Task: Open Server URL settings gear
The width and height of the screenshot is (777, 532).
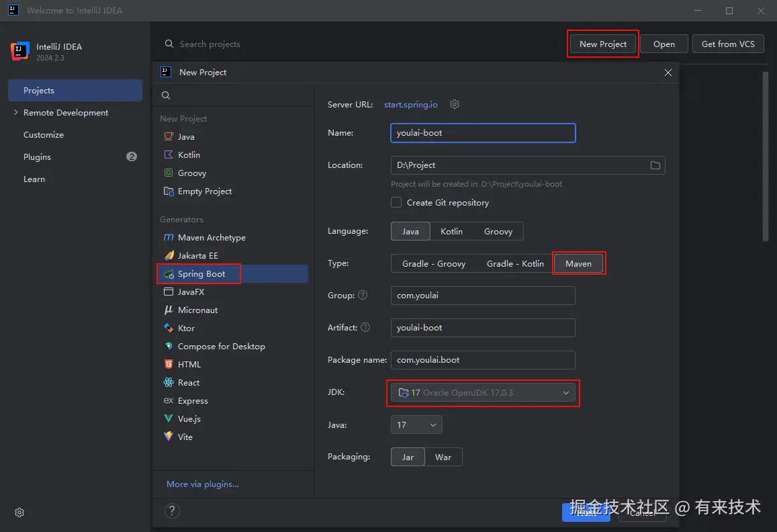Action: point(455,104)
